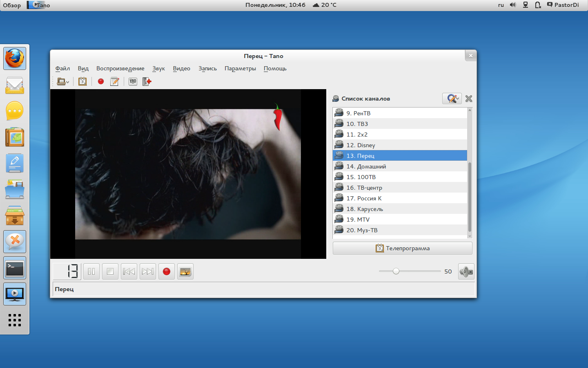This screenshot has height=368, width=588.
Task: Go back to the previous channel
Action: pyautogui.click(x=129, y=272)
